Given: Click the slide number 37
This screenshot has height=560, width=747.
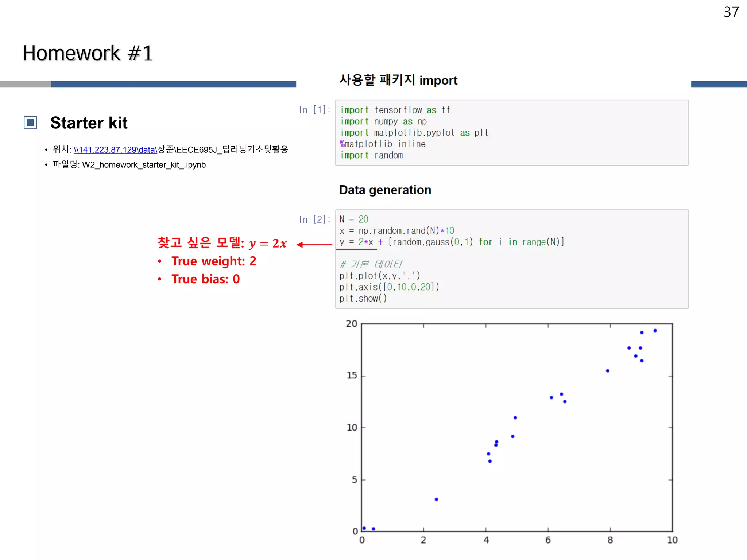Looking at the screenshot, I should [731, 12].
